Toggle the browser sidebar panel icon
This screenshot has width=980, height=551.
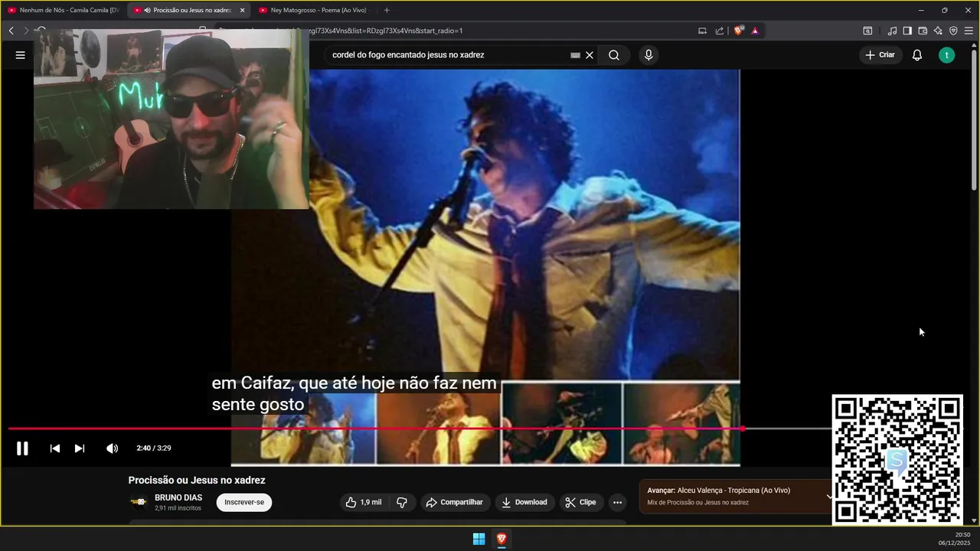(907, 31)
